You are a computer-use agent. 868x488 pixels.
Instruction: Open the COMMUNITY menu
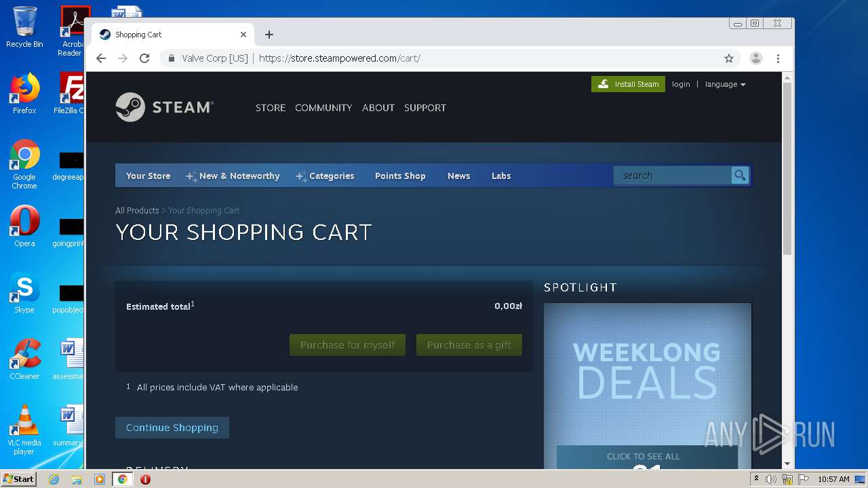323,108
